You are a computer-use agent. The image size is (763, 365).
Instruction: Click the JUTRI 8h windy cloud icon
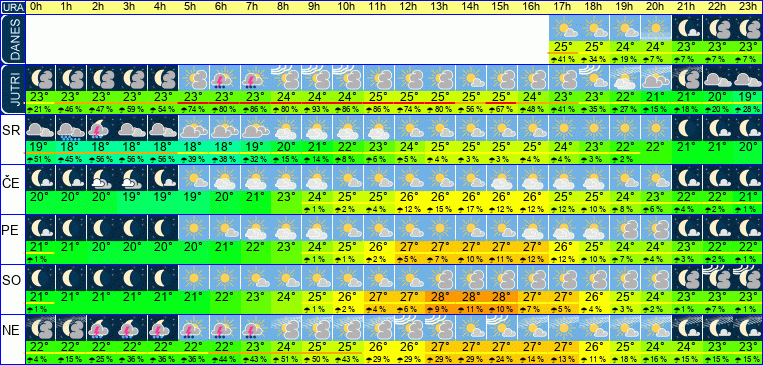[286, 78]
